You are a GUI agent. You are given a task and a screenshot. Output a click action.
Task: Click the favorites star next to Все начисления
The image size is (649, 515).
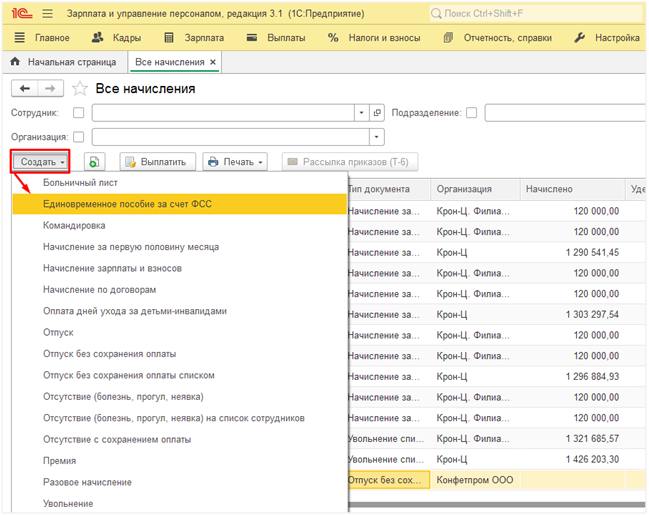click(x=80, y=89)
